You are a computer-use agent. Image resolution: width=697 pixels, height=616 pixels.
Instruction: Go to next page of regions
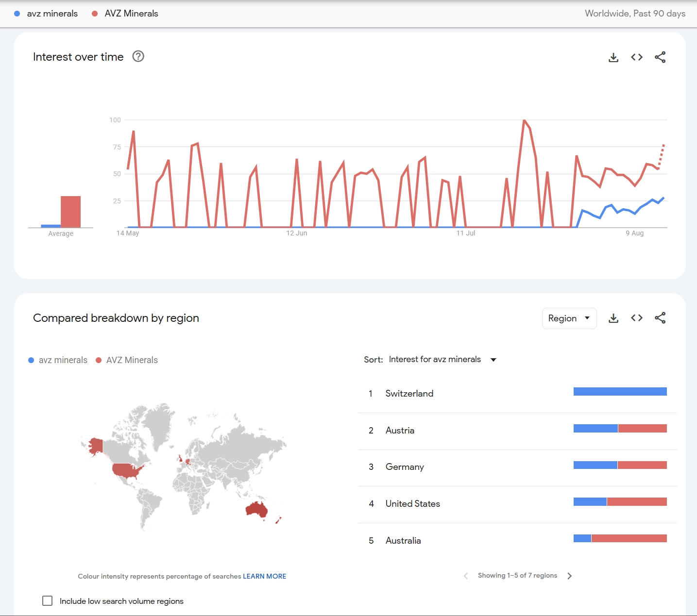(570, 576)
